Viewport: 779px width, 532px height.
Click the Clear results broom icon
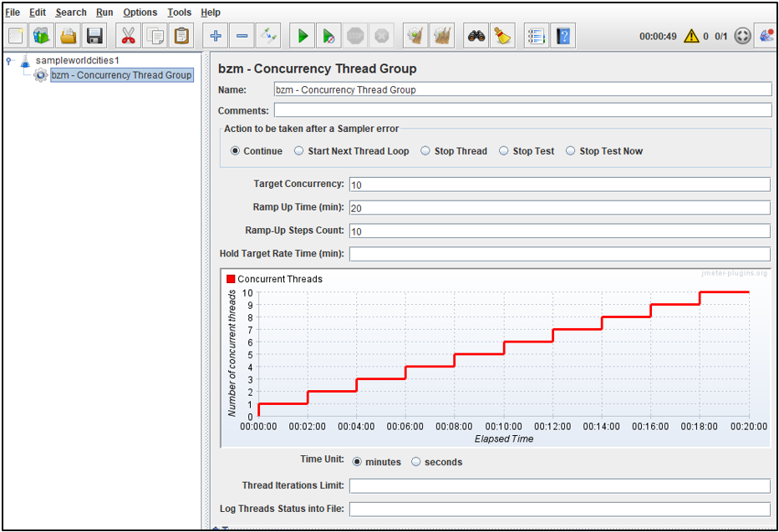(x=415, y=36)
